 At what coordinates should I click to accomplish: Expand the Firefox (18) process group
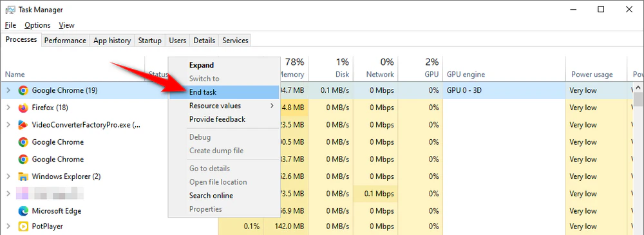pos(8,108)
